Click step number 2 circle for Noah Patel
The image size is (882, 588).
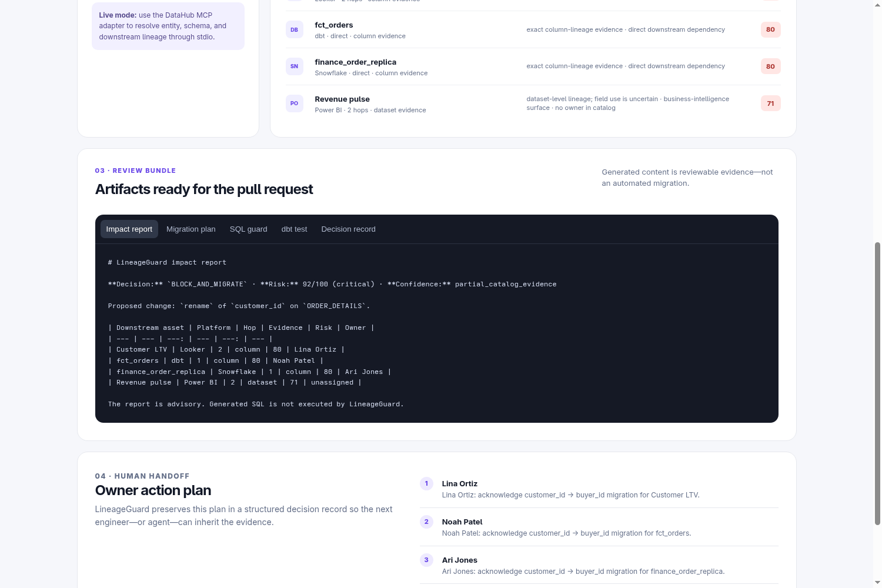426,522
